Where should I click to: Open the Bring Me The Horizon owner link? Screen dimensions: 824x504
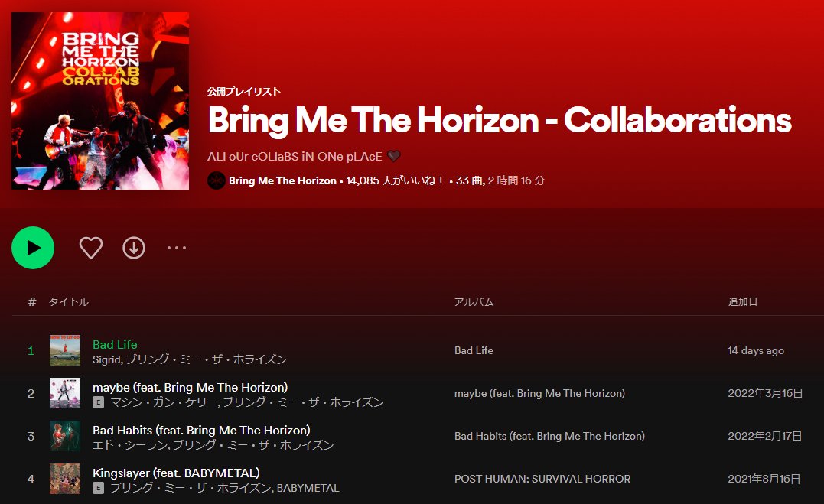click(282, 180)
